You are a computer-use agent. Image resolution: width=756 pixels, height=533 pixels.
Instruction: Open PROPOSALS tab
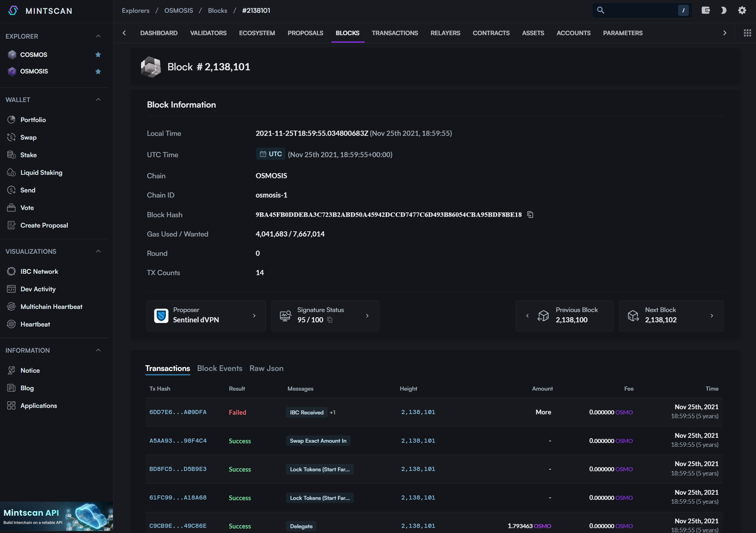click(305, 33)
